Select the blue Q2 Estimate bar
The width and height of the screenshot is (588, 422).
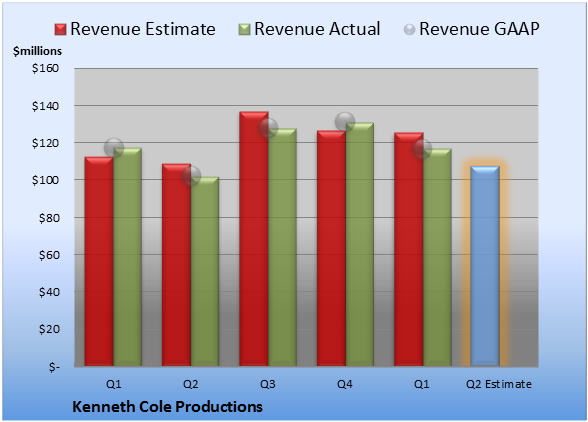(485, 266)
